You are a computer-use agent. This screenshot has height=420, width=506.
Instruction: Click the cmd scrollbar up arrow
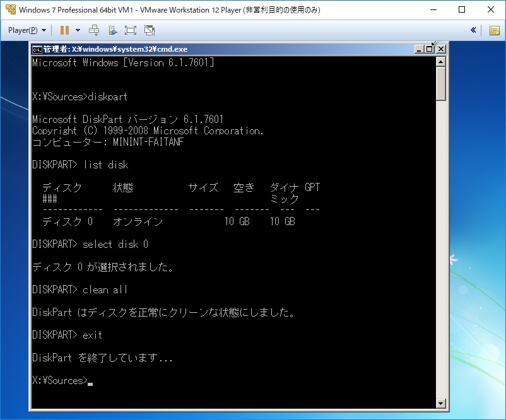(x=441, y=62)
